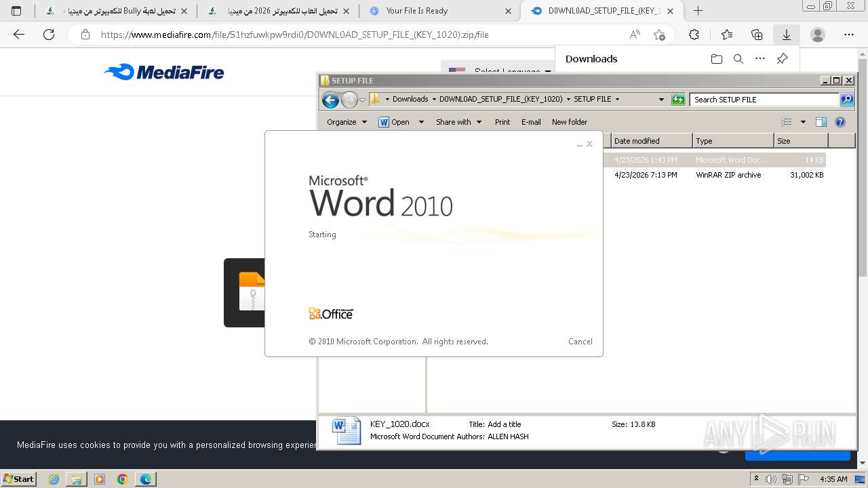Switch to the 2026 games Arabic tab
Viewport: 868px width, 488px height.
pos(278,11)
